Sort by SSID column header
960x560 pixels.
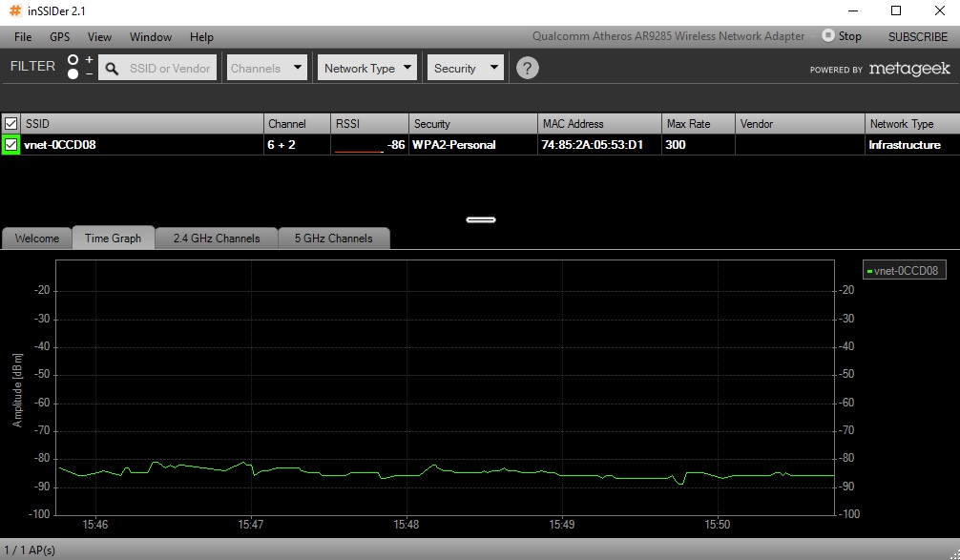click(142, 124)
